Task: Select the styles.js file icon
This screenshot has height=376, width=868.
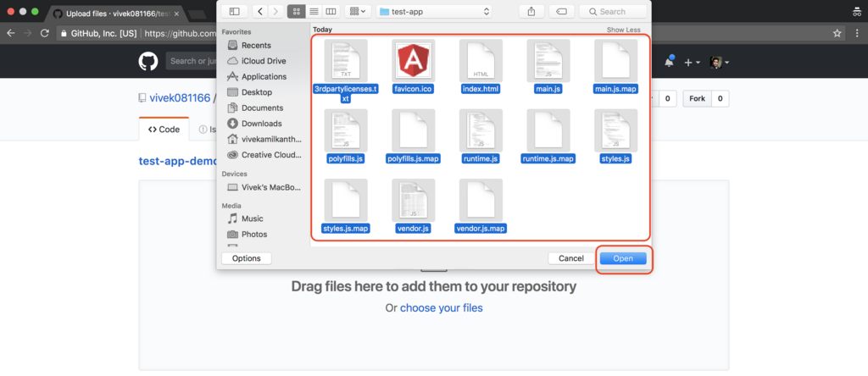Action: coord(615,130)
